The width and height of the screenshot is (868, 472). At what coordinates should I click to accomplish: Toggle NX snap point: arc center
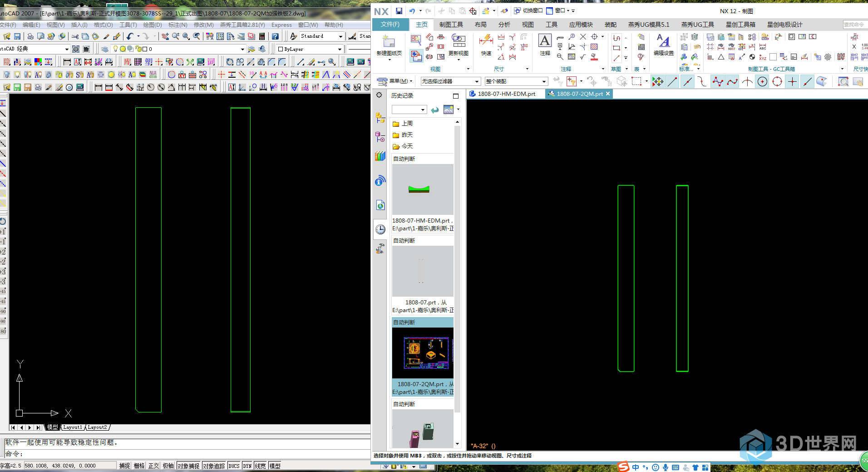(763, 81)
